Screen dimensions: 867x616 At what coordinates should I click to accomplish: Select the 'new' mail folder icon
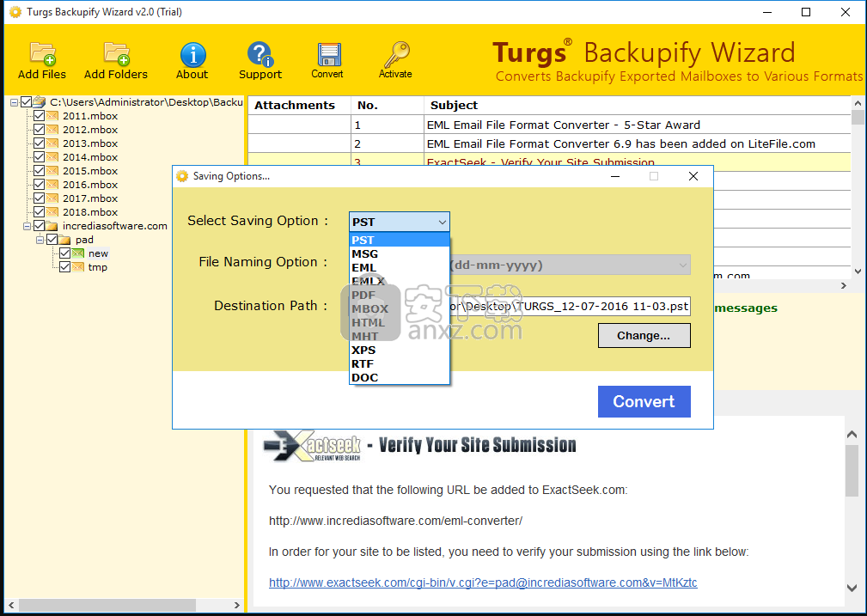(78, 253)
